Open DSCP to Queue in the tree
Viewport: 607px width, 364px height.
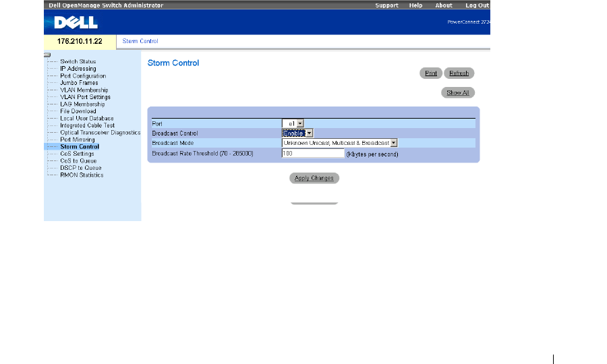click(80, 168)
